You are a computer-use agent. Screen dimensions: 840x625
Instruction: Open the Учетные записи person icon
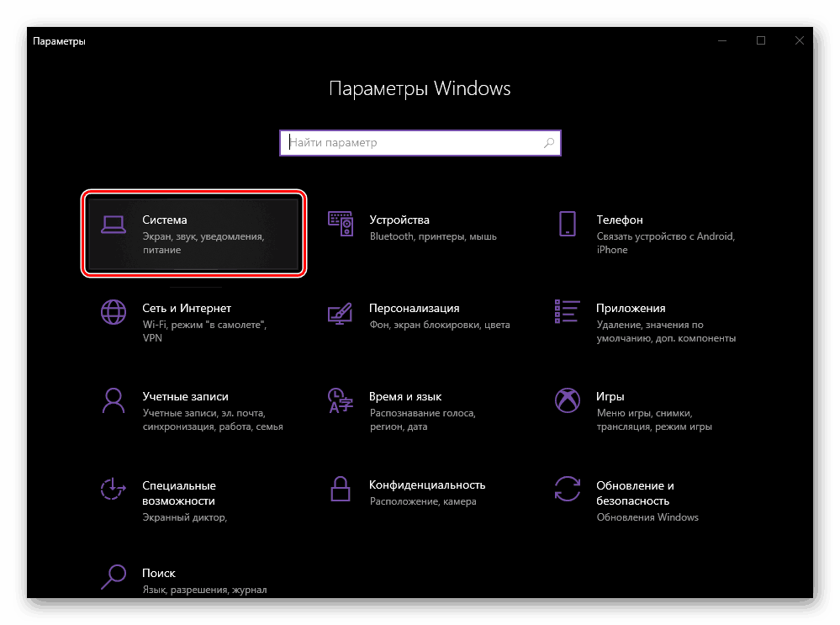(x=113, y=400)
